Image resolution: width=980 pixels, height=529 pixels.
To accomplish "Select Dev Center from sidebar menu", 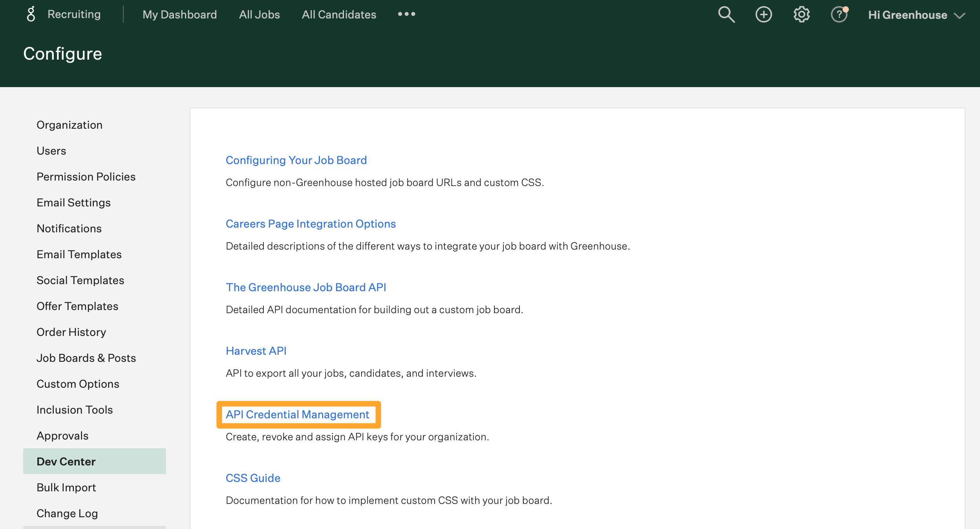I will [66, 461].
